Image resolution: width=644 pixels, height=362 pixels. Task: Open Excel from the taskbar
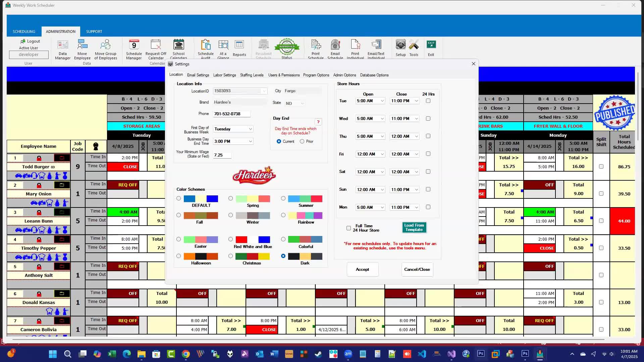112,354
